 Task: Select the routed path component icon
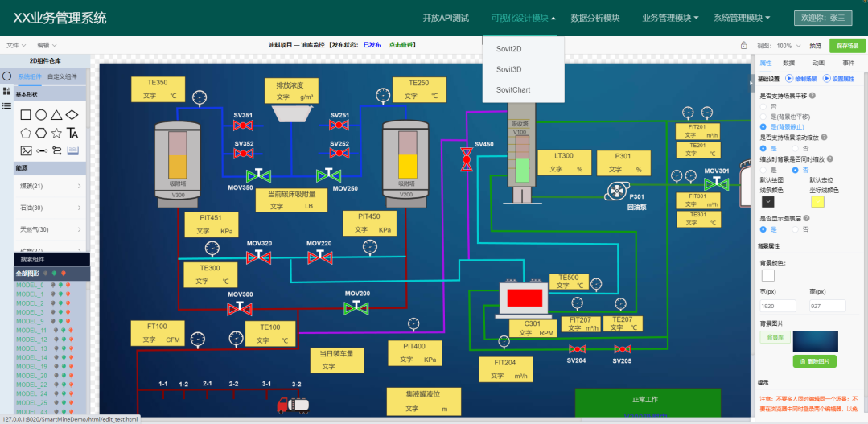(x=56, y=150)
